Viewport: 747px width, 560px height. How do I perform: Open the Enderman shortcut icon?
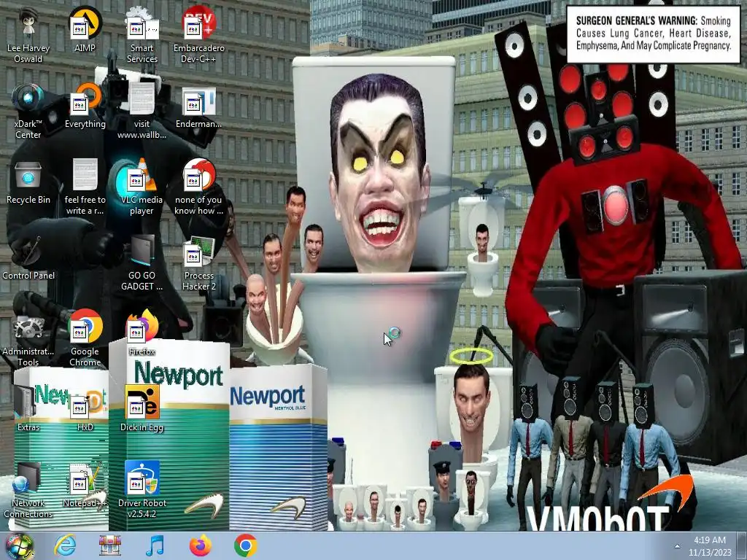coord(198,106)
